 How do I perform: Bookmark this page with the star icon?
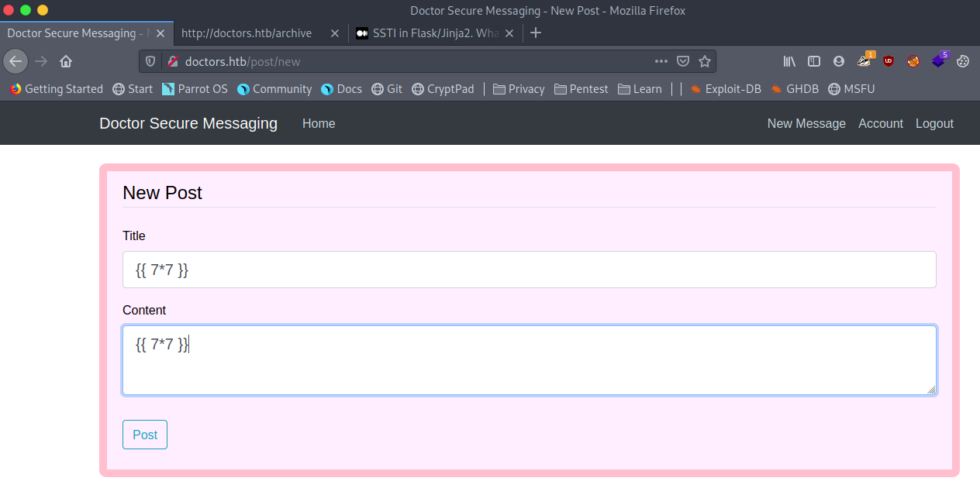(x=704, y=61)
